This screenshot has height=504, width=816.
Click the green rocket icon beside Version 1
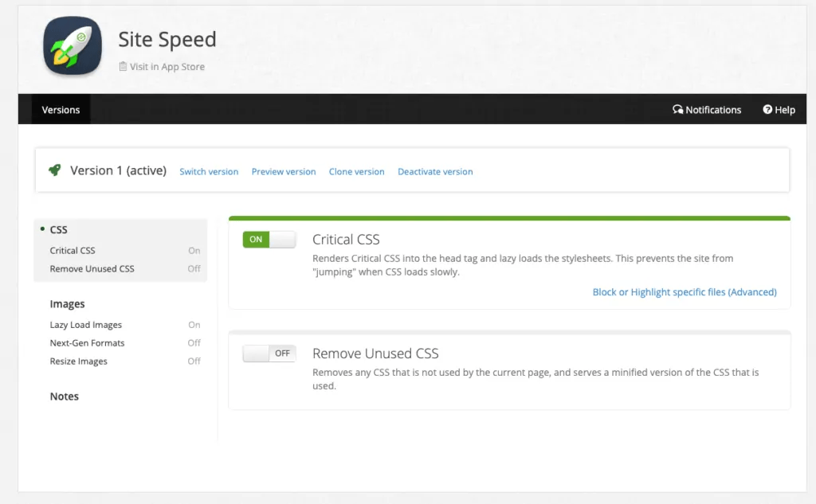(x=55, y=170)
